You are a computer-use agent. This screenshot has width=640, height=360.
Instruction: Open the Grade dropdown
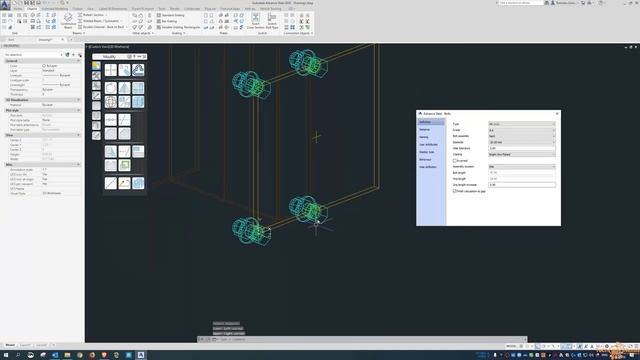(x=522, y=130)
